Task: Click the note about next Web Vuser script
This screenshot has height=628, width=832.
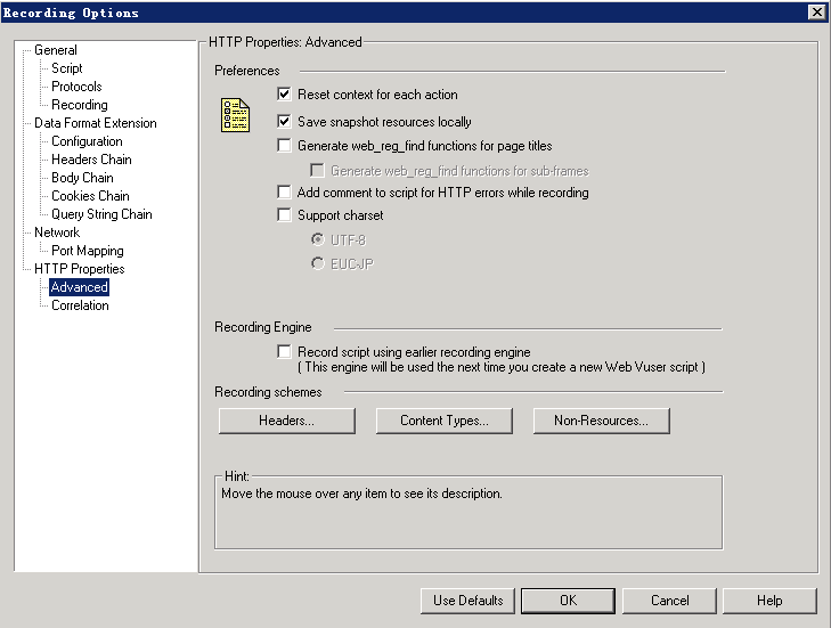Action: point(501,367)
